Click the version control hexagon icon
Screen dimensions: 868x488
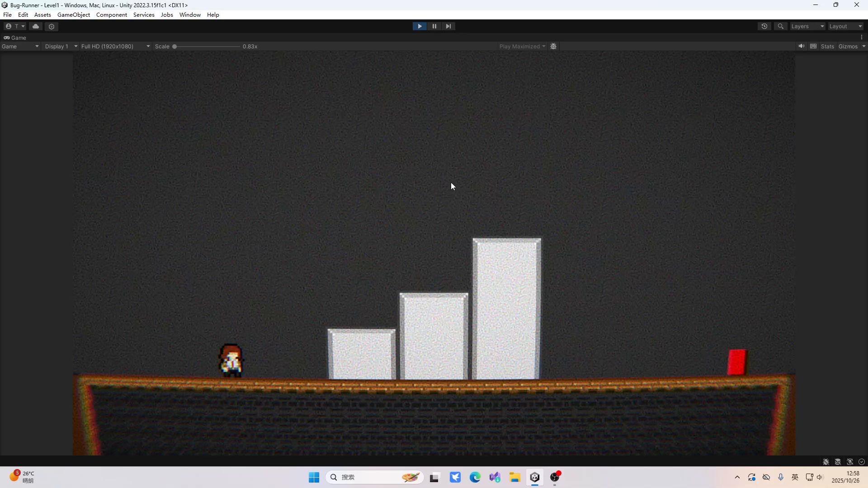(x=52, y=27)
